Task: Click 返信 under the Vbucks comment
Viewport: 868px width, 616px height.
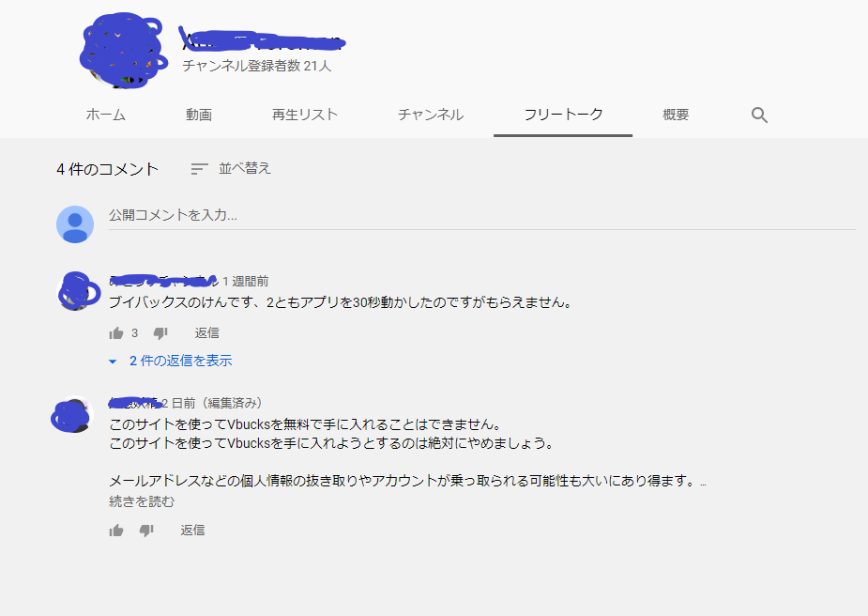Action: tap(192, 531)
